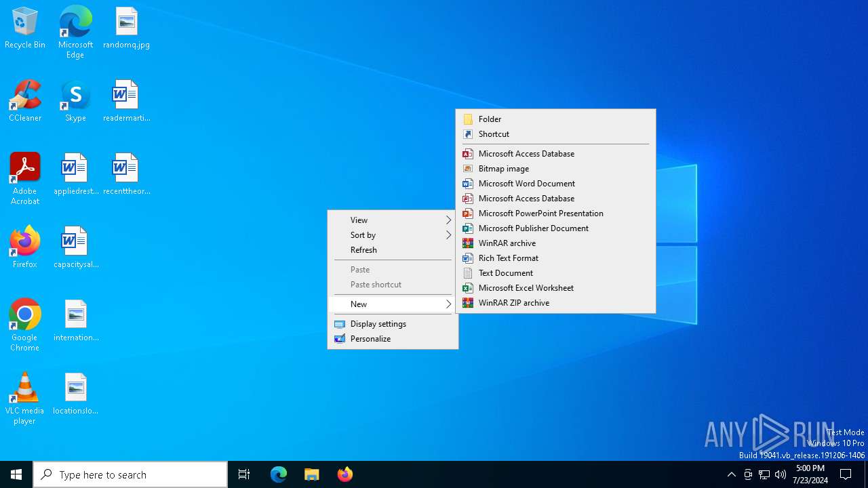Select the CCleaner desktop shortcut
The height and width of the screenshot is (488, 868).
[x=25, y=102]
